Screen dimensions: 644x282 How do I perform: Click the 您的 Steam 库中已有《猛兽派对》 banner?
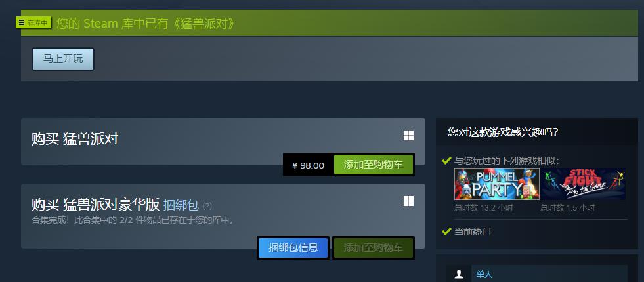click(146, 24)
